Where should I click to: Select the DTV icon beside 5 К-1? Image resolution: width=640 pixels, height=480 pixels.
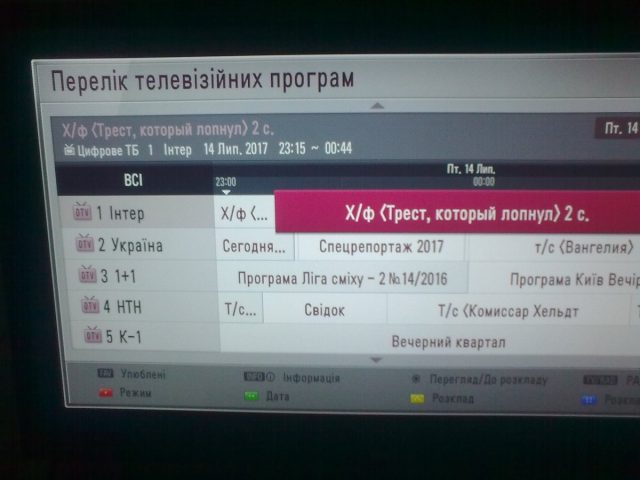point(93,335)
